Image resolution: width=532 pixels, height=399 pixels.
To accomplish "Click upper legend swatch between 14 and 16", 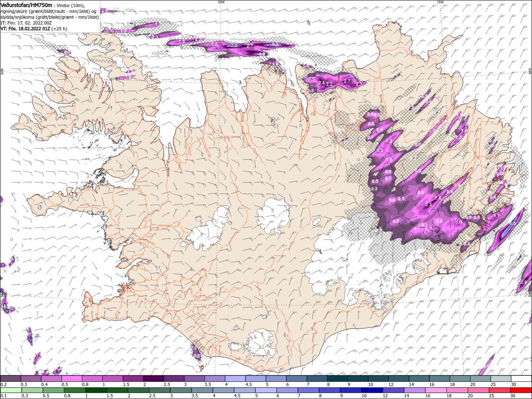I will pyautogui.click(x=419, y=378).
